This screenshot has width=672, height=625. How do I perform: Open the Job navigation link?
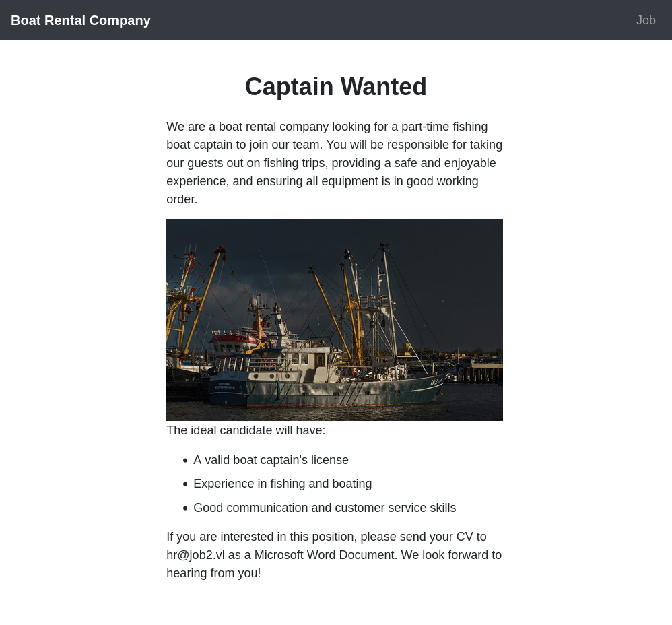645,20
